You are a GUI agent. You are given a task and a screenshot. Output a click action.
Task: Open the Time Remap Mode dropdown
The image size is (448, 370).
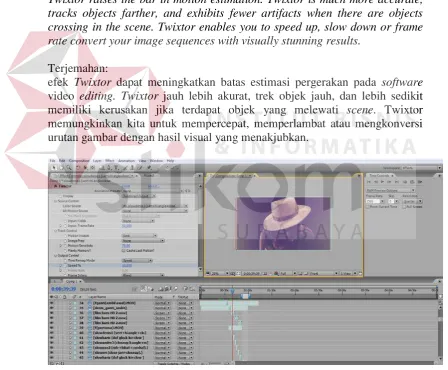[137, 260]
